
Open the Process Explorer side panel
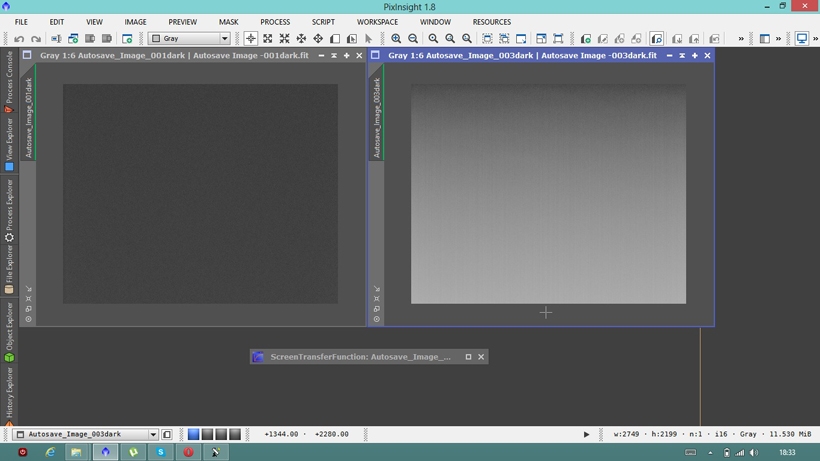click(x=9, y=210)
